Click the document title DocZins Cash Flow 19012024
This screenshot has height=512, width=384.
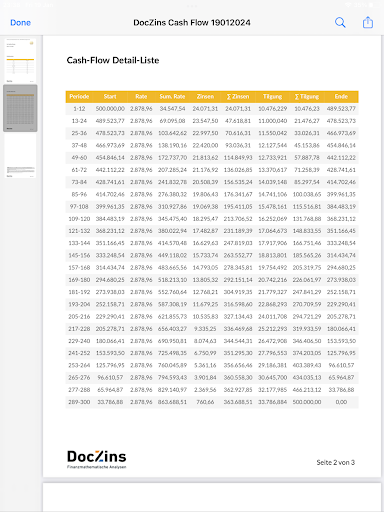click(x=192, y=23)
